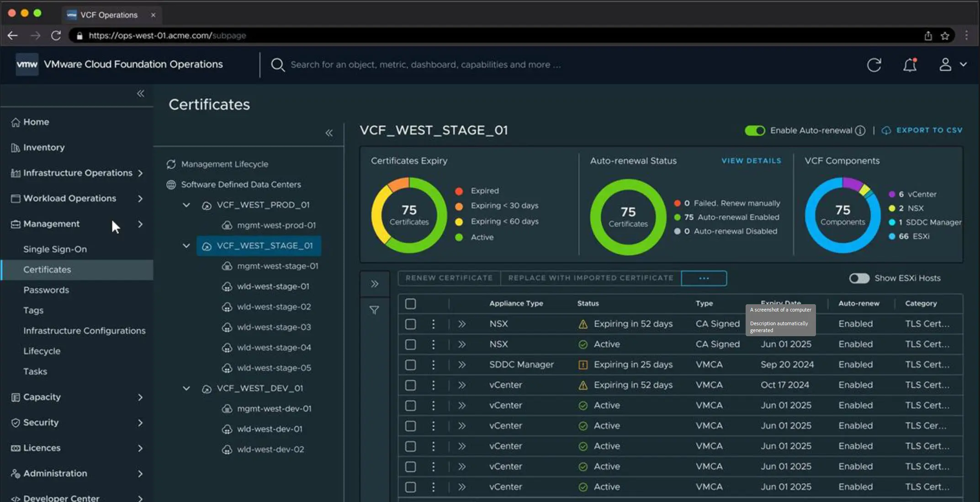This screenshot has width=980, height=502.
Task: Check the first Active vCenter row checkbox
Action: point(410,406)
